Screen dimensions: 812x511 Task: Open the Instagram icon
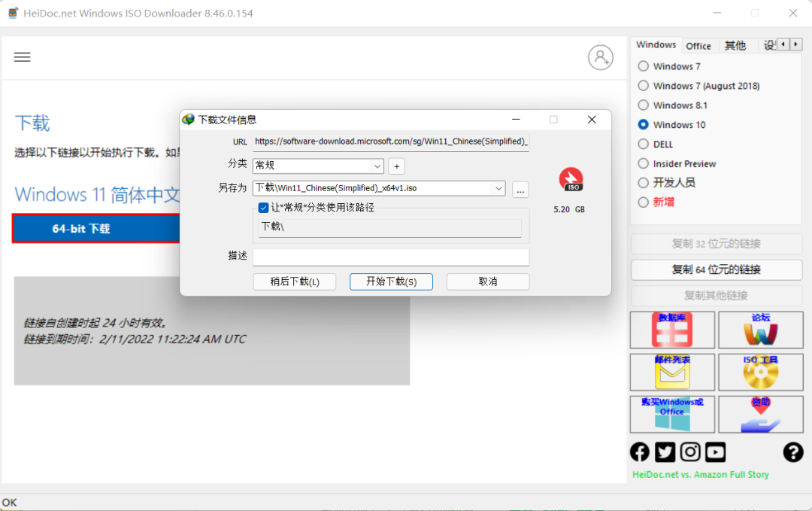(690, 452)
